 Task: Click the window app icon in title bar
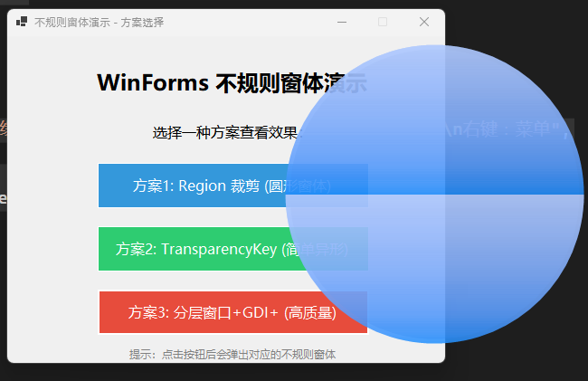coord(22,22)
